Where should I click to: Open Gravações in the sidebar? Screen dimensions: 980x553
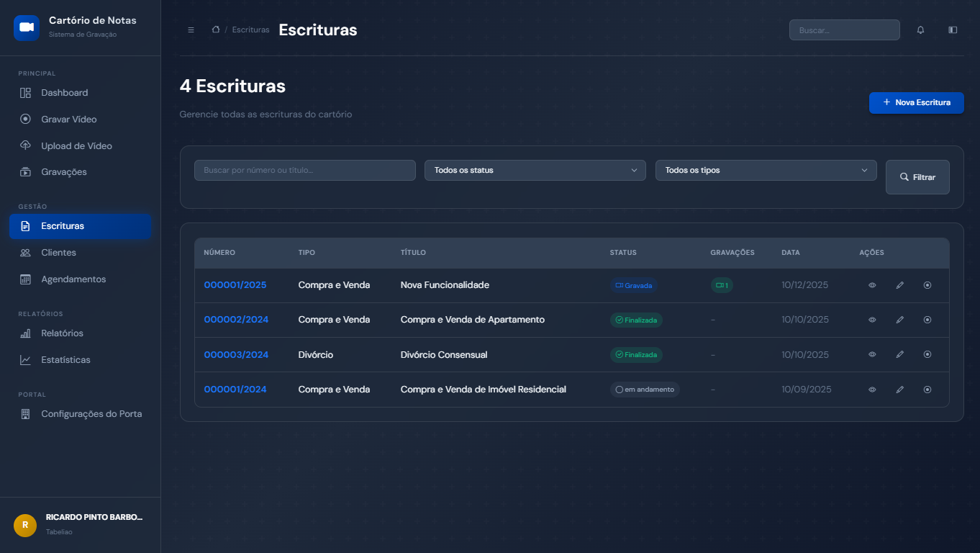[80, 172]
